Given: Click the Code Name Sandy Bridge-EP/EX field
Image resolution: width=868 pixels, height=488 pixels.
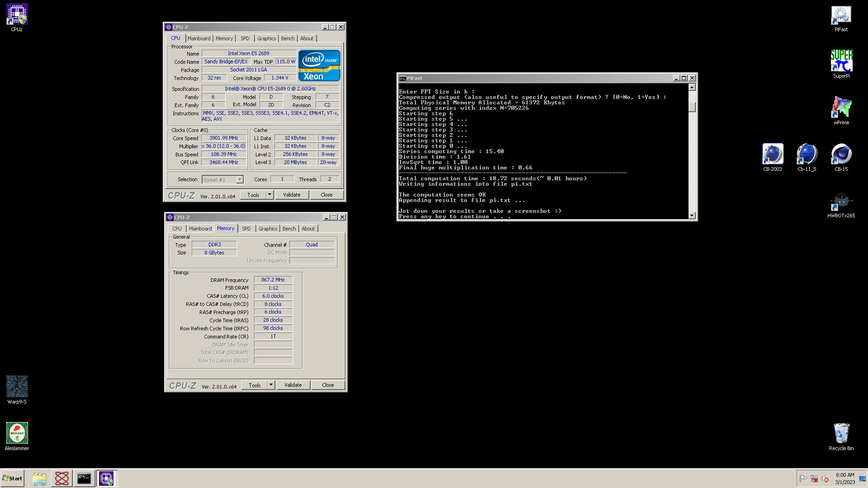Looking at the screenshot, I should click(x=226, y=61).
